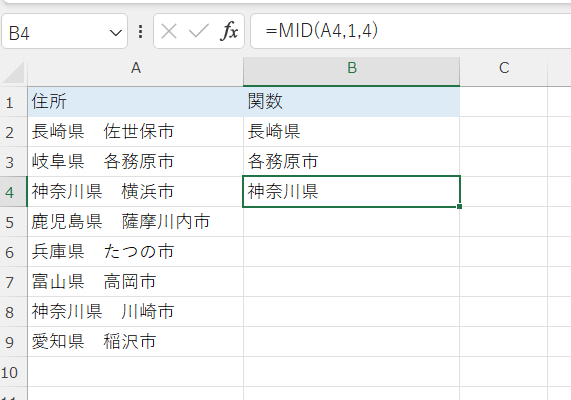Select empty cell B5
571x400 pixels.
tap(352, 222)
